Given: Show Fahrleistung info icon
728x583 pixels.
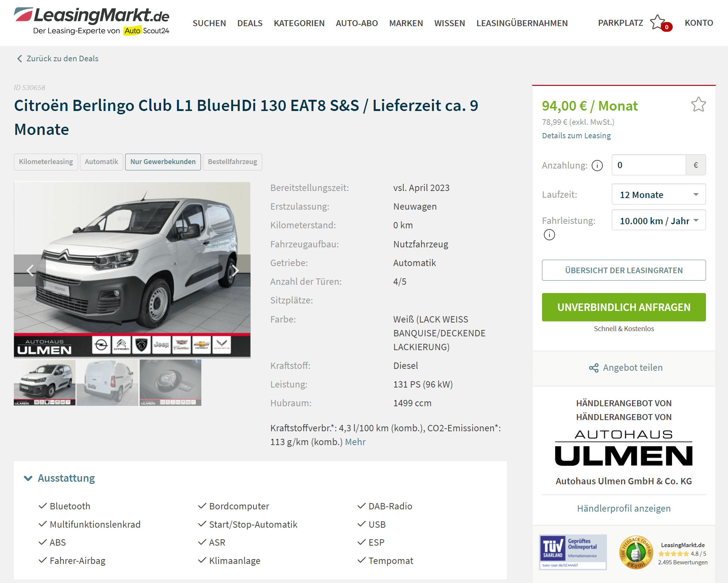Looking at the screenshot, I should tap(549, 235).
